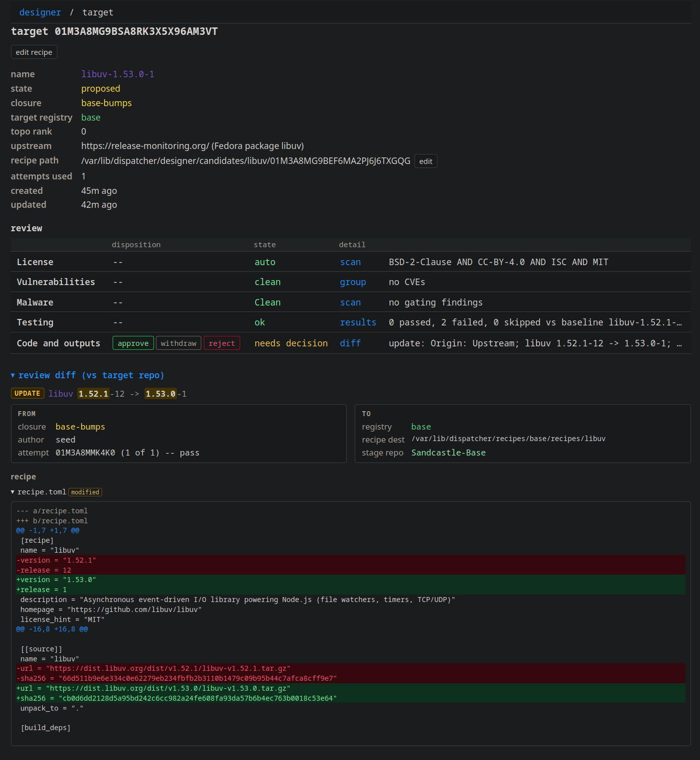This screenshot has width=700, height=760.
Task: Click the license_hint = "MIT" line
Action: [62, 620]
